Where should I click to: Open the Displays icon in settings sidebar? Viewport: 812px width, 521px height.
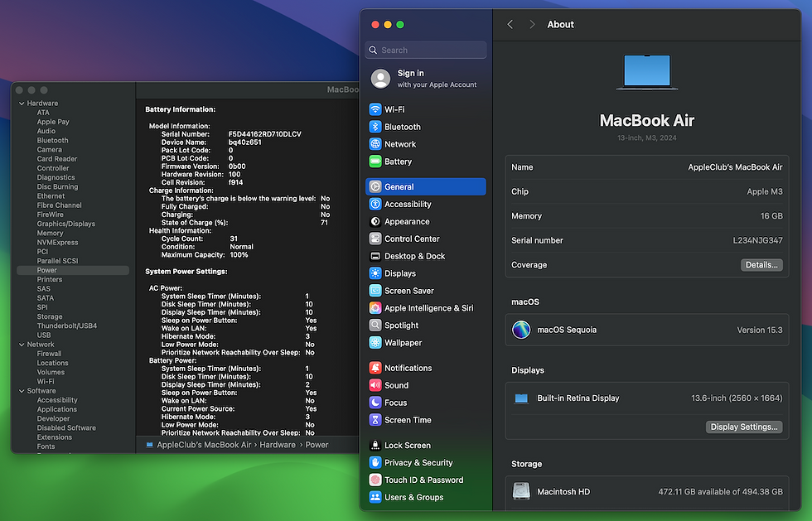375,273
